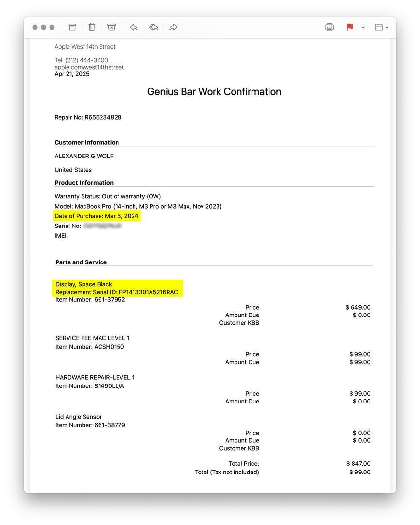
Task: Toggle the red flag on this message
Action: tap(350, 27)
